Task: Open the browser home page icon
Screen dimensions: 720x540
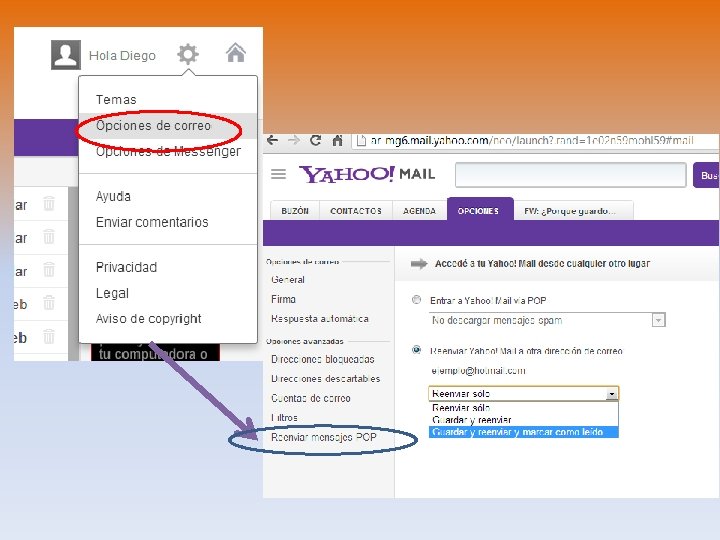Action: 338,141
